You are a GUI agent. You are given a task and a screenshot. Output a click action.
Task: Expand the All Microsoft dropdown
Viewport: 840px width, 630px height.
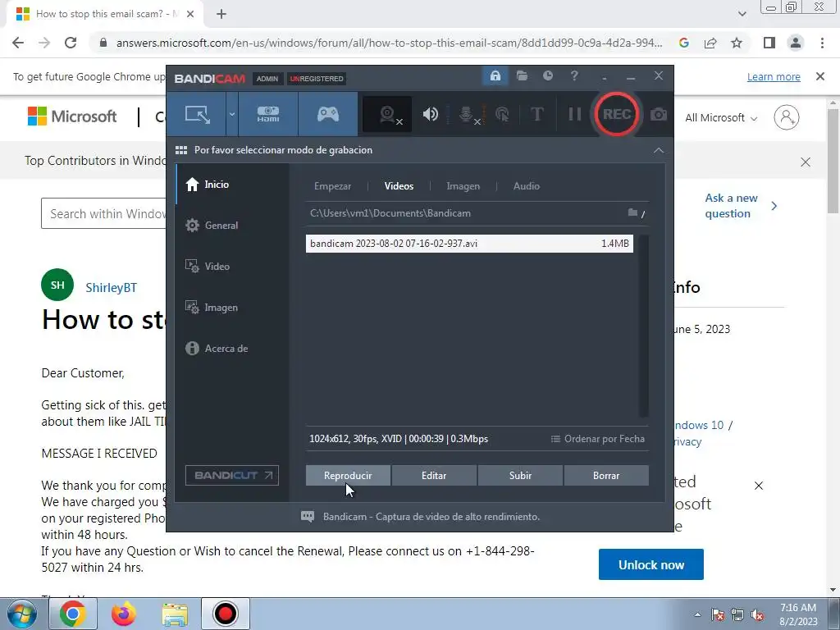(721, 117)
